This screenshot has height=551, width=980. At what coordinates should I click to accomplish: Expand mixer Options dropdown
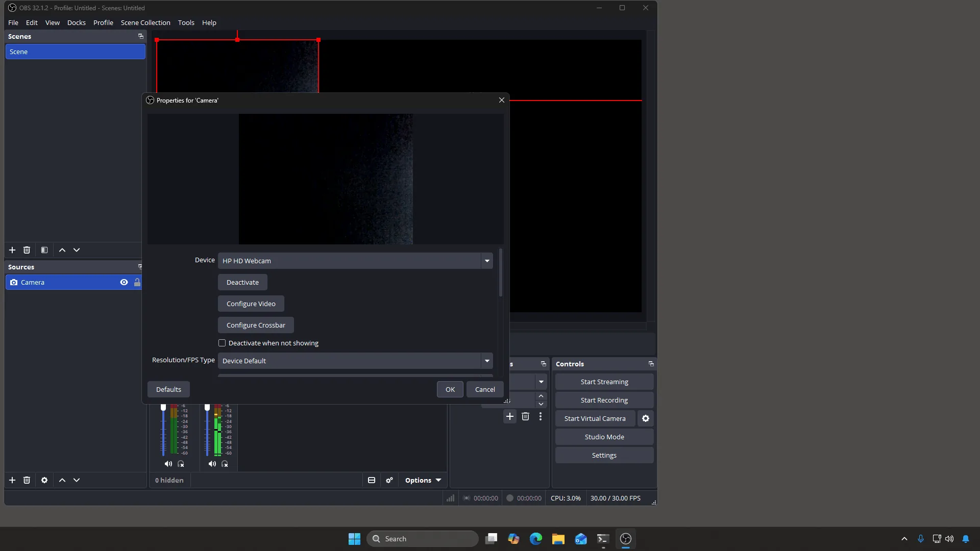click(x=423, y=480)
